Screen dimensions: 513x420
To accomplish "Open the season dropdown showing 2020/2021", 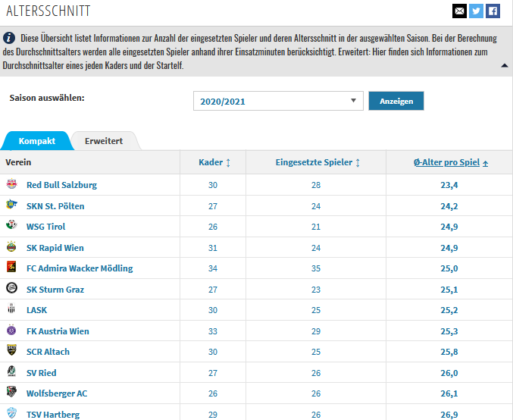I will pos(278,101).
